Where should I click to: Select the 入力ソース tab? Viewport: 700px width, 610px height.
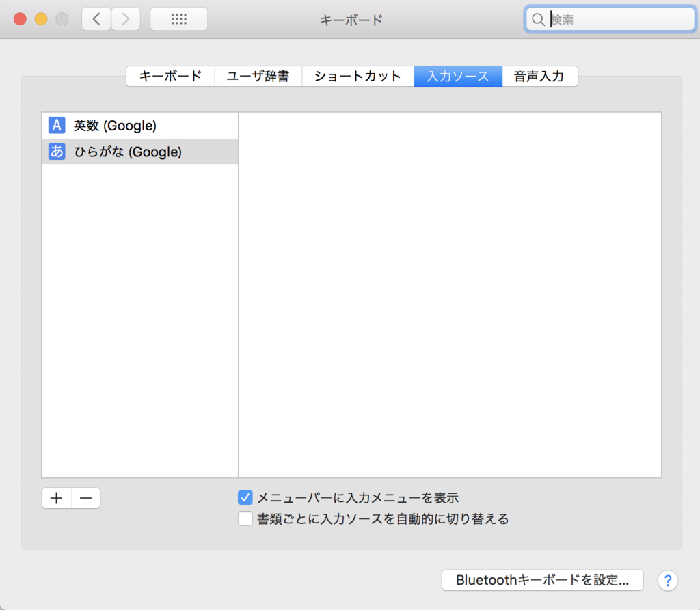[458, 77]
